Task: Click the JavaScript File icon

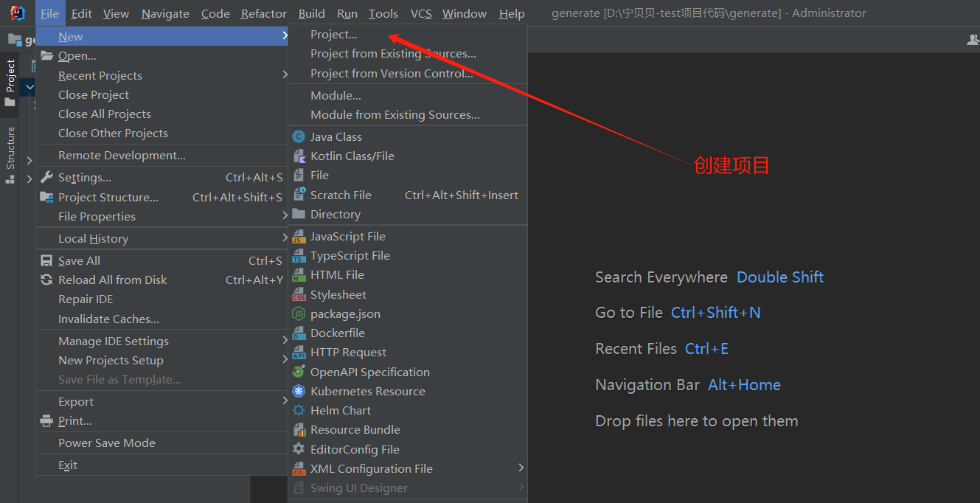Action: (x=299, y=236)
